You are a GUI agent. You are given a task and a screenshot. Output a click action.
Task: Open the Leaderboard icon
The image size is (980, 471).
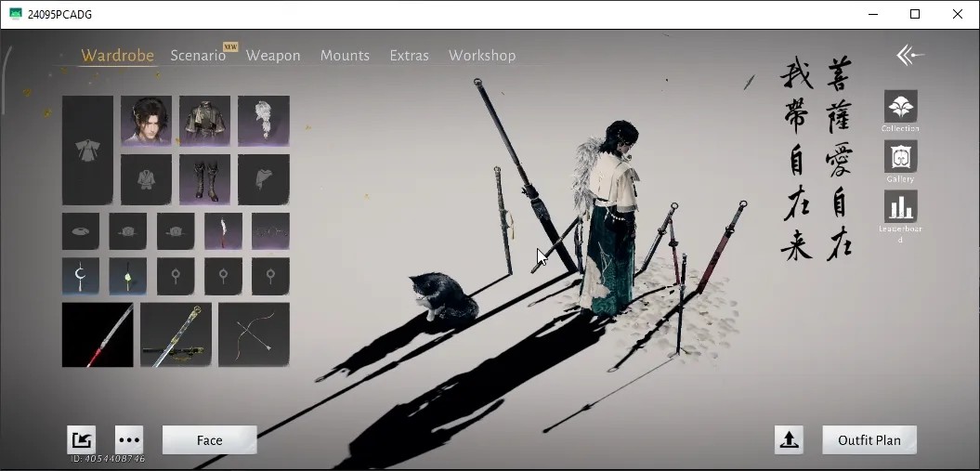(901, 207)
